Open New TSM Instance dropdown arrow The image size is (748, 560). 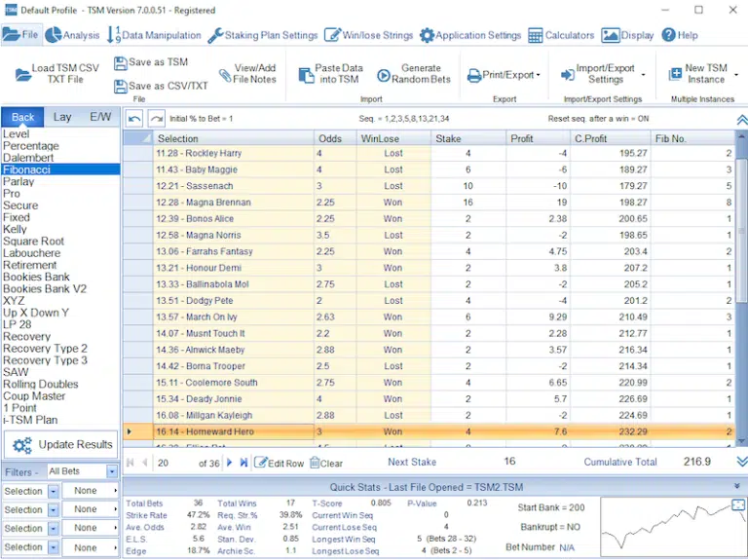click(736, 75)
